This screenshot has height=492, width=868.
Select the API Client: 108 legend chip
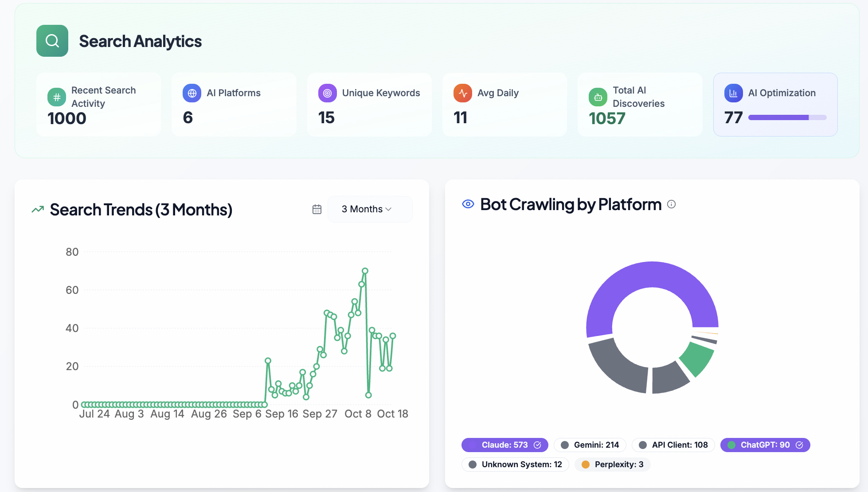(673, 445)
